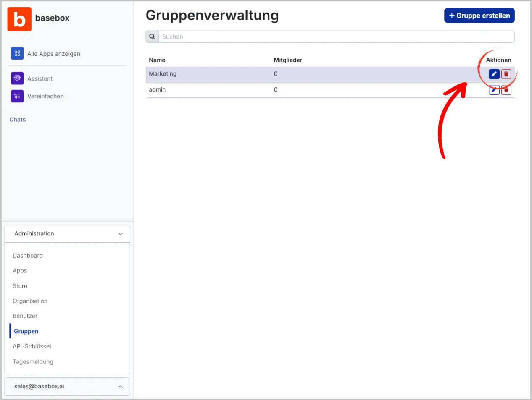Type in the Suchen search field

pos(336,37)
